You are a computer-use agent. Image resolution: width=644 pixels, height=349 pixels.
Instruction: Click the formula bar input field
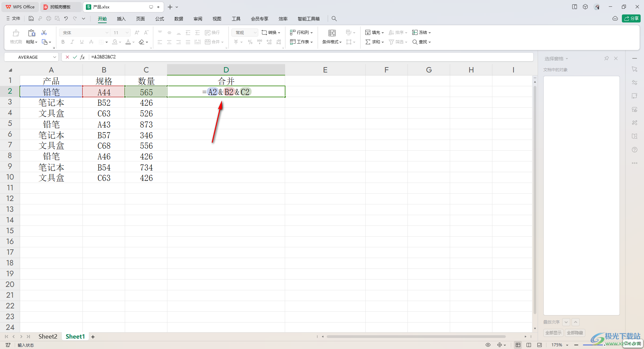pos(311,57)
